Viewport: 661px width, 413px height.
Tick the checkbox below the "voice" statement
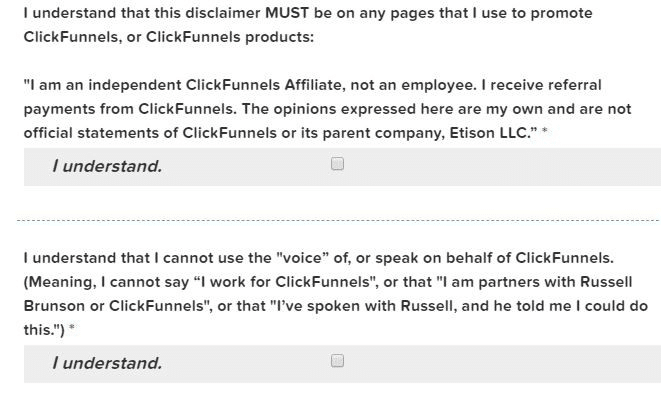coord(337,361)
